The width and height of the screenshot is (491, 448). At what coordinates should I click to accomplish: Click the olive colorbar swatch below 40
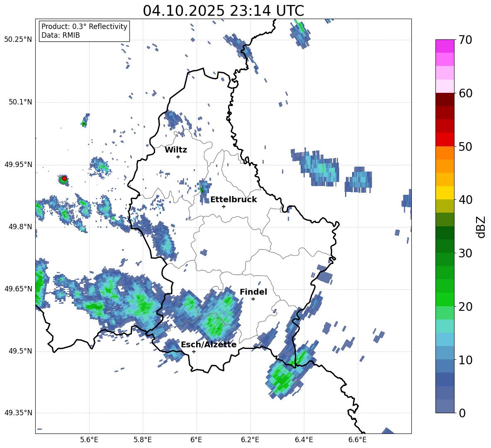(445, 206)
